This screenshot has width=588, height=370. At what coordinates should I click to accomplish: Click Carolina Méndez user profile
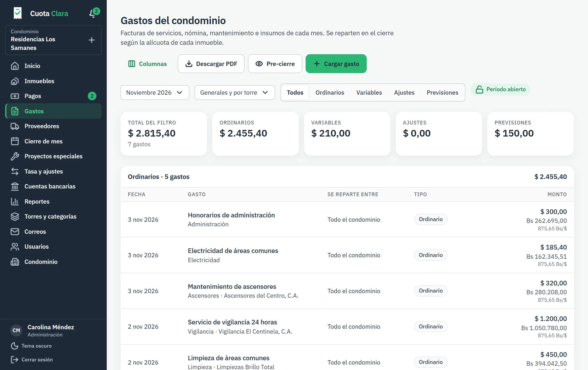point(42,331)
